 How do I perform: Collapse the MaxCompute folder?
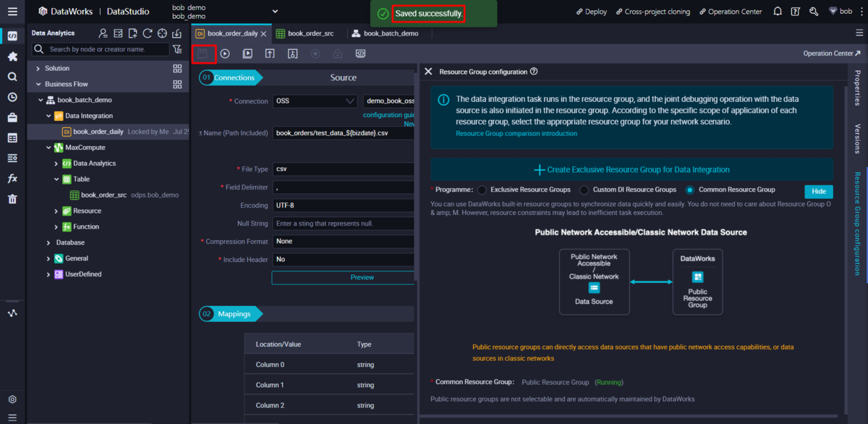pos(49,147)
